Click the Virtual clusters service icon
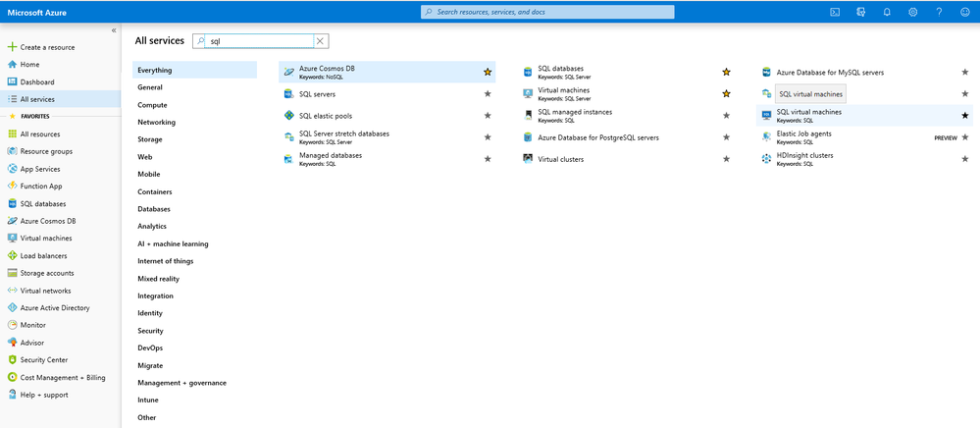The image size is (980, 428). click(528, 159)
